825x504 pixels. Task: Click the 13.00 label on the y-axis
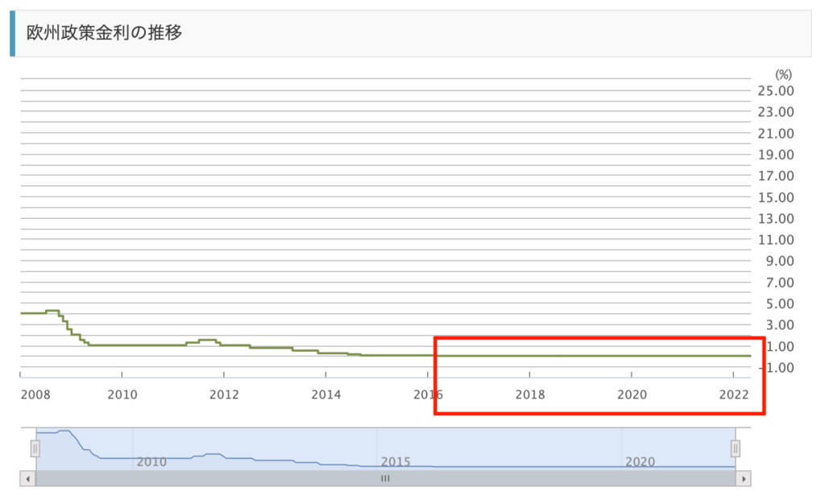pyautogui.click(x=776, y=218)
